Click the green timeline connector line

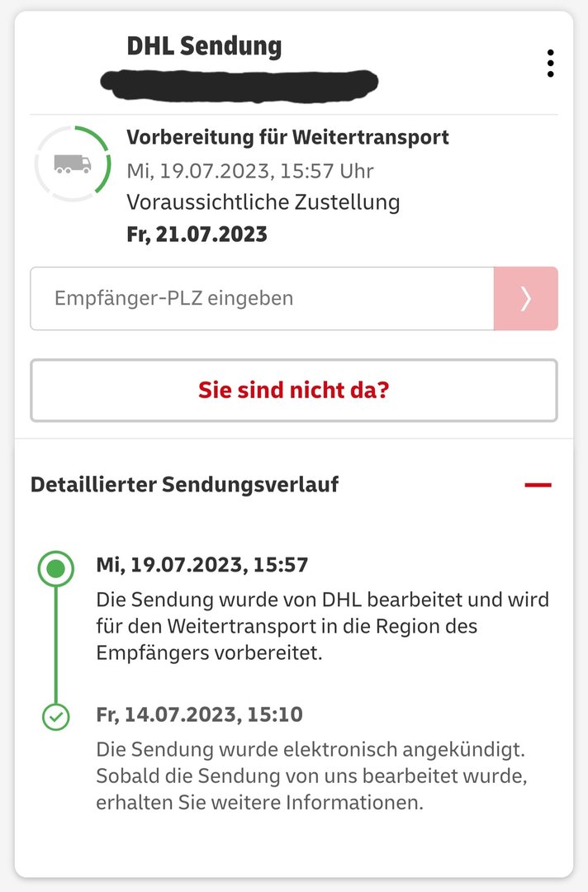click(55, 645)
